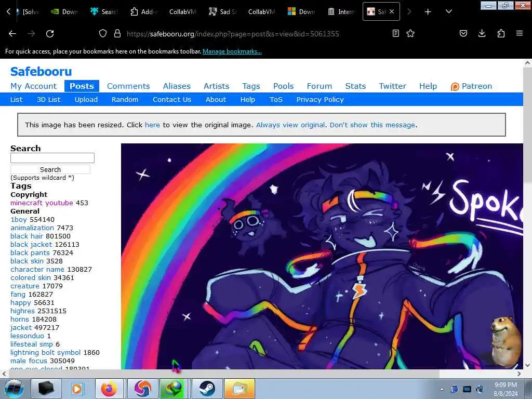Open Firefox from the taskbar
This screenshot has height=399, width=532.
coord(109,389)
